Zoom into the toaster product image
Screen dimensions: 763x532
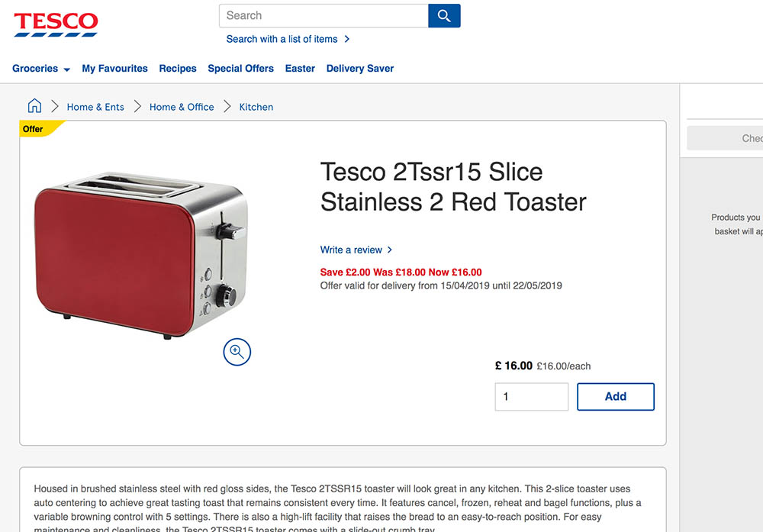pos(237,352)
